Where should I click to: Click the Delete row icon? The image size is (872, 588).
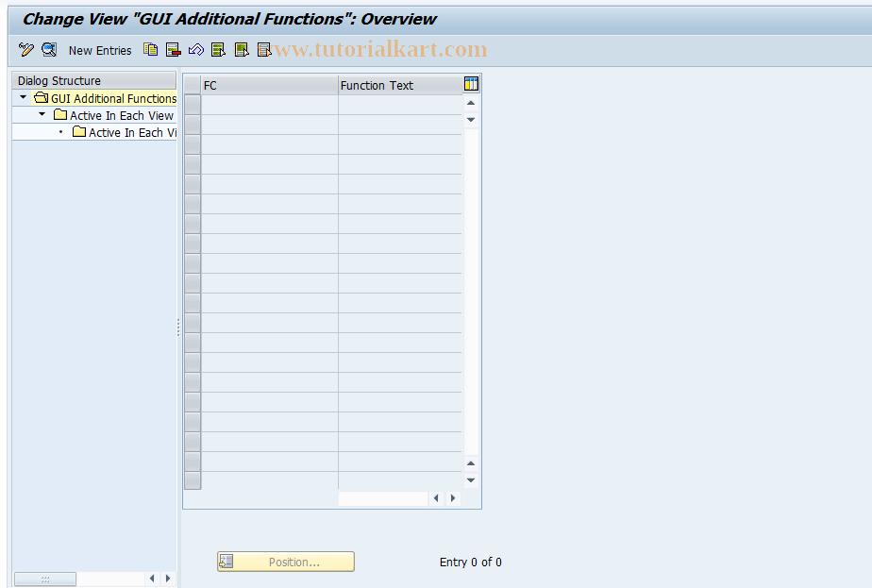click(174, 50)
